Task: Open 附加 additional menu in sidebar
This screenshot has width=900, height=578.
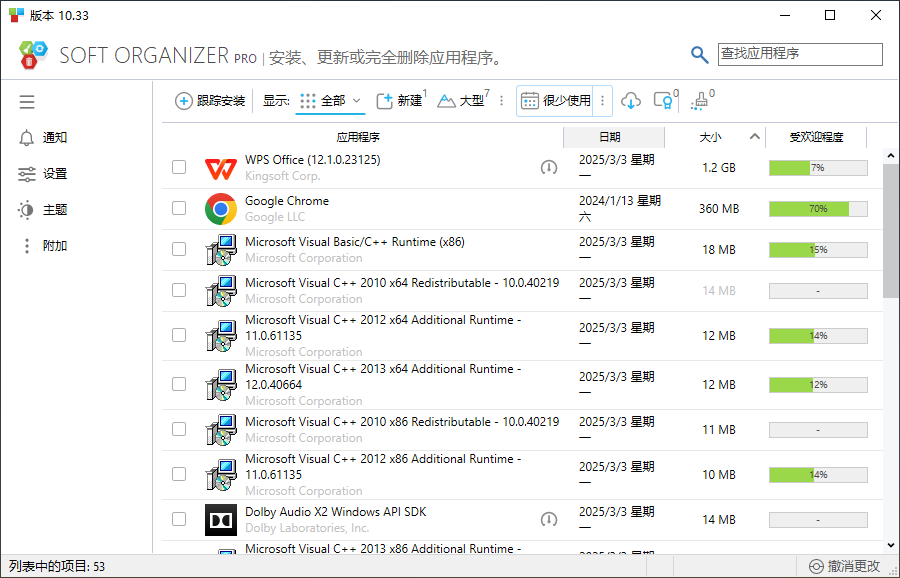Action: 44,246
